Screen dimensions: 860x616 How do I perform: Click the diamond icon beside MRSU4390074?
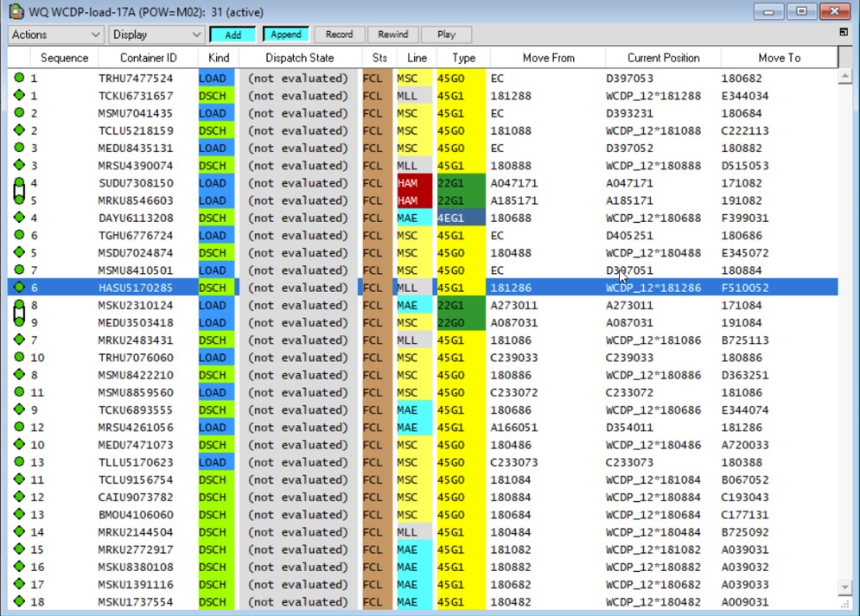point(19,165)
